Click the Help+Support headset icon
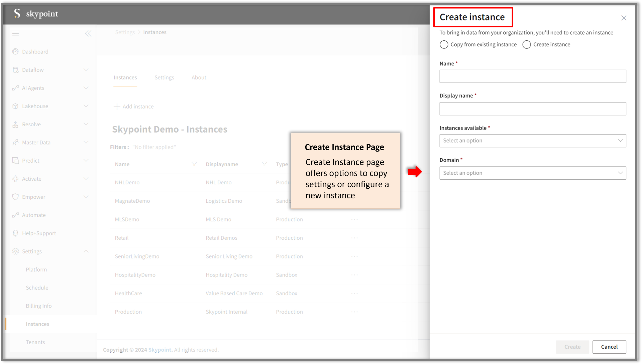Screen dimensions: 642x364 click(15, 233)
